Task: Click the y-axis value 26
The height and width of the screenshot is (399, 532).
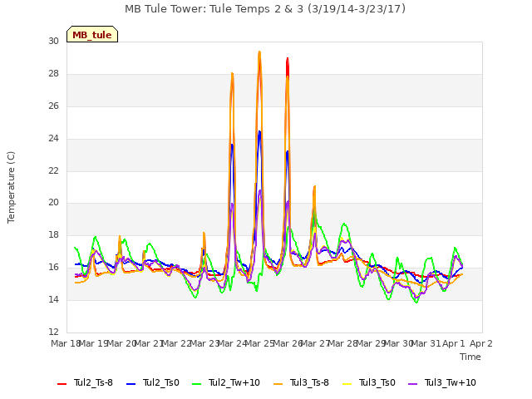Action: 53,106
